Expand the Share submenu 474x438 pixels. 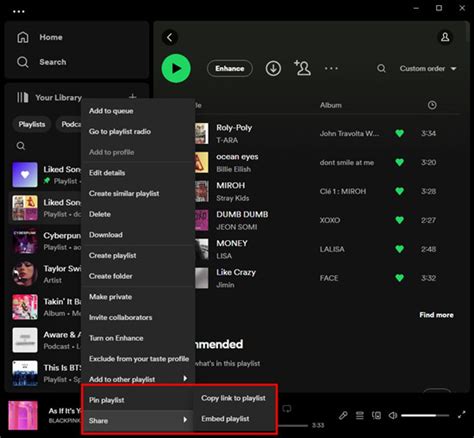click(x=138, y=420)
